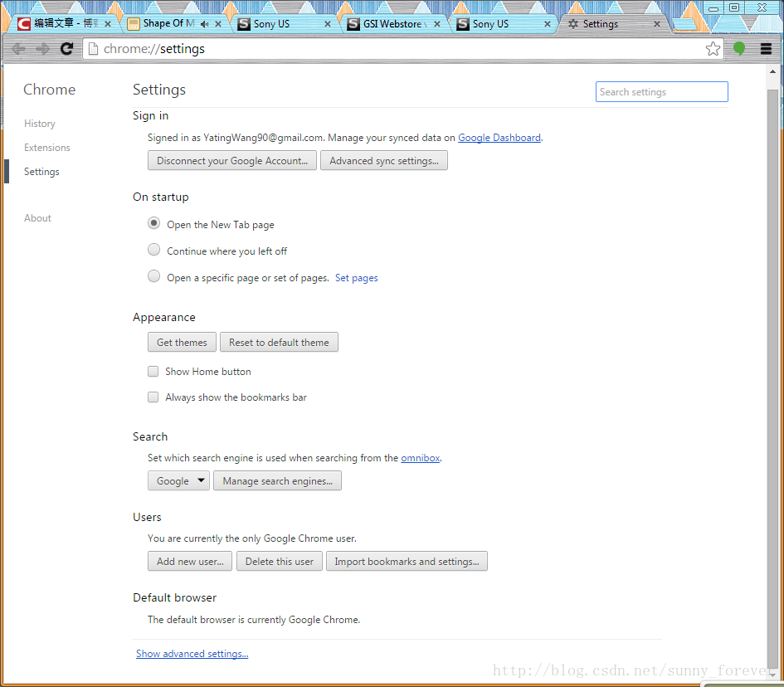Image resolution: width=784 pixels, height=687 pixels.
Task: Click the green extension icon
Action: coord(739,48)
